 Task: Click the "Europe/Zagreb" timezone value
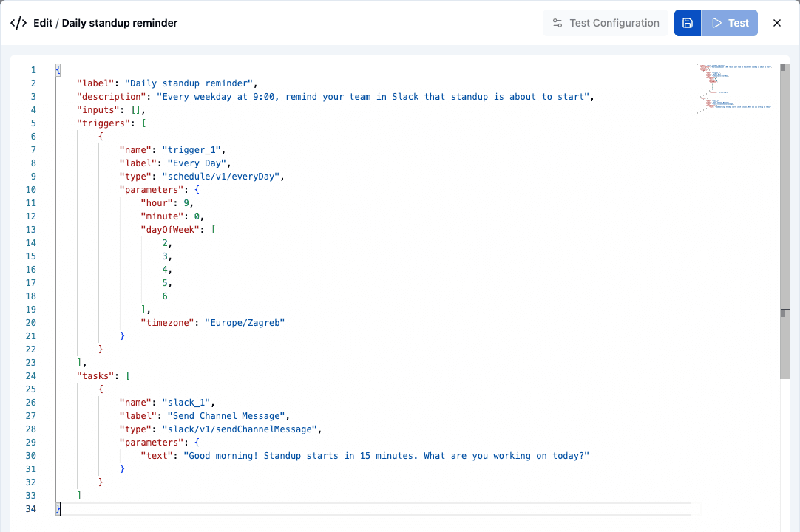pyautogui.click(x=245, y=322)
